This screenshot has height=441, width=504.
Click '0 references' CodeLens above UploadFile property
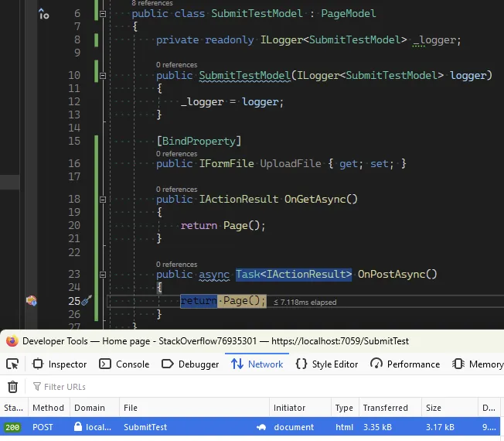coord(177,154)
